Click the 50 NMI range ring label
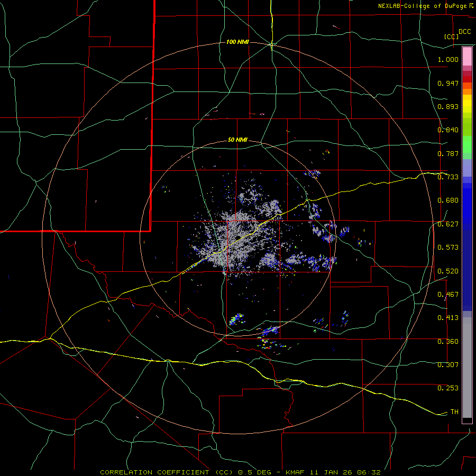The image size is (476, 476). (237, 140)
